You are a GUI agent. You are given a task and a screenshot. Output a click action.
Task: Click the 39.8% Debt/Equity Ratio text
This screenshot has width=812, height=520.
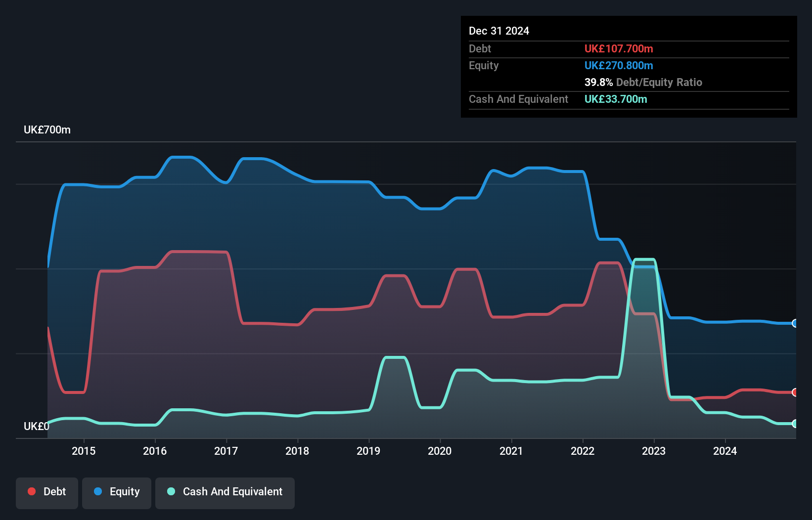[x=643, y=82]
